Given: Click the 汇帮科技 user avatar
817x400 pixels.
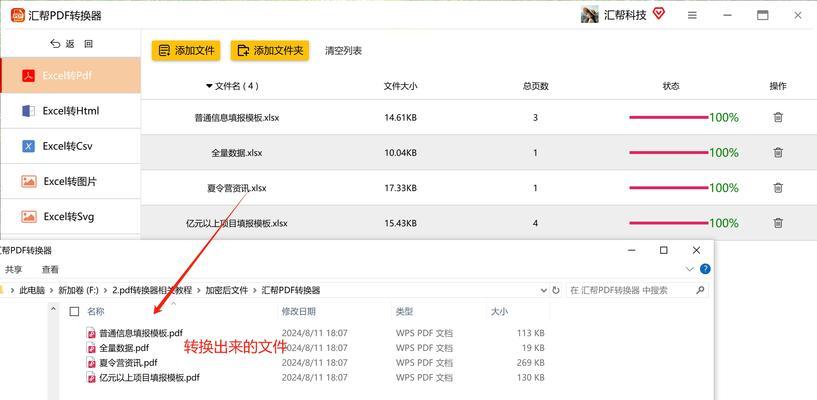Looking at the screenshot, I should coord(589,15).
